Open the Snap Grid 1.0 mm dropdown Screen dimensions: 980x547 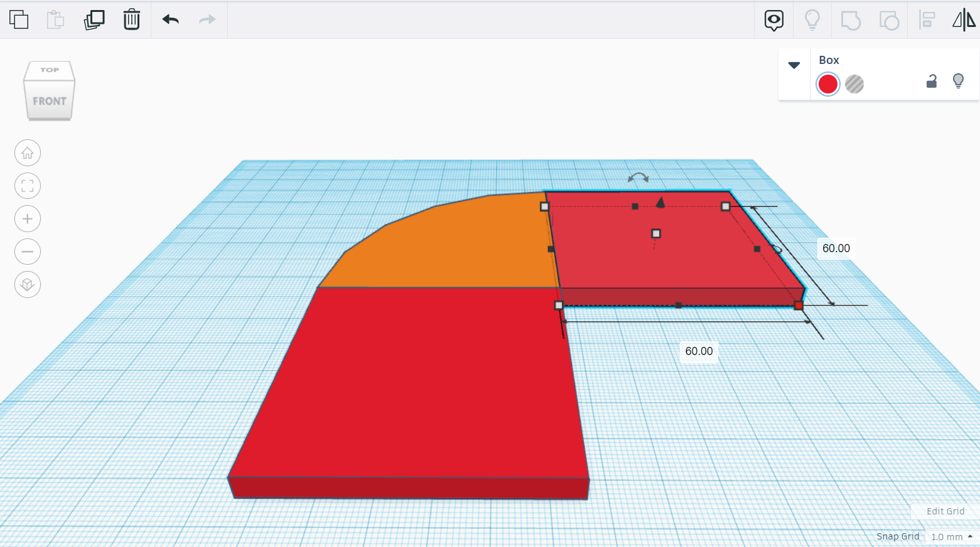[x=952, y=537]
